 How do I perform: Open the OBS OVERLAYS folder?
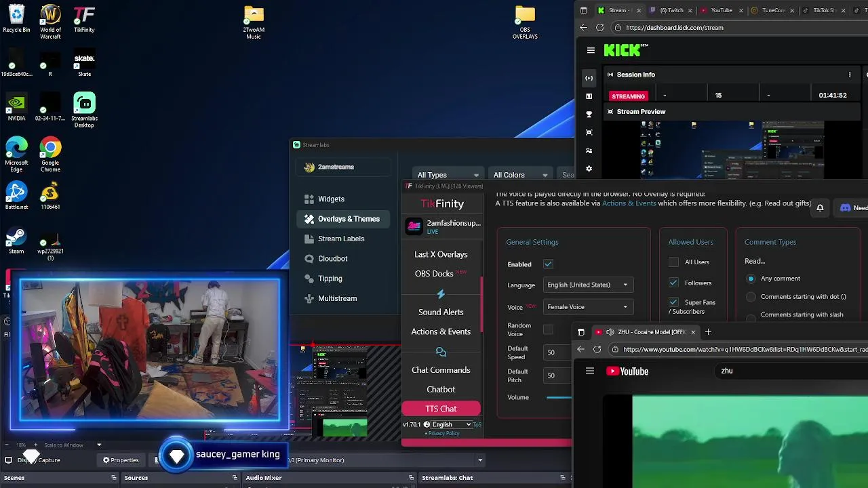pyautogui.click(x=525, y=22)
